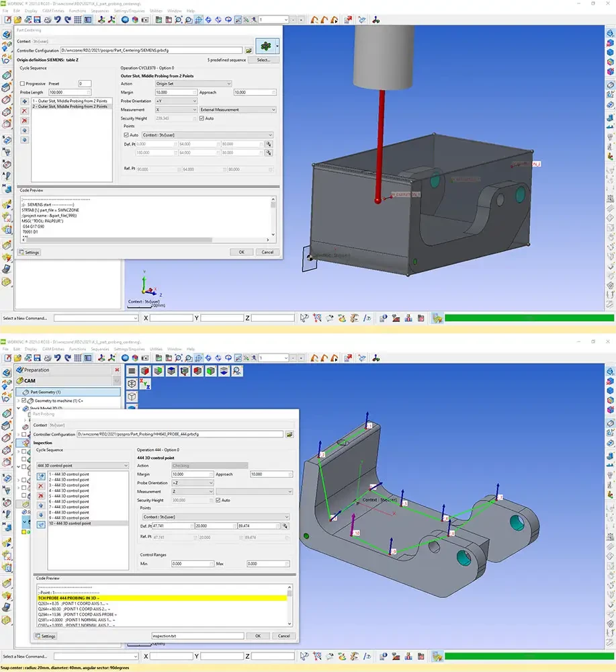Click Settings button in Part Probing dialog

46,636
